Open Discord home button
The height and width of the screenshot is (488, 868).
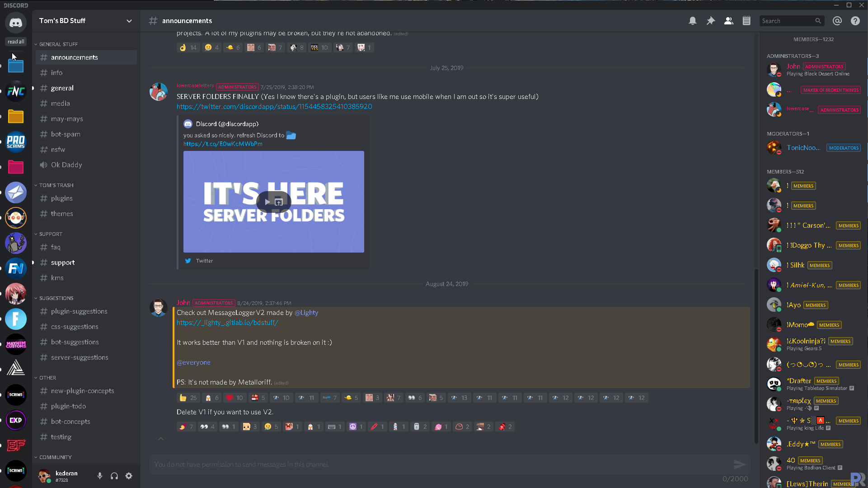[16, 23]
